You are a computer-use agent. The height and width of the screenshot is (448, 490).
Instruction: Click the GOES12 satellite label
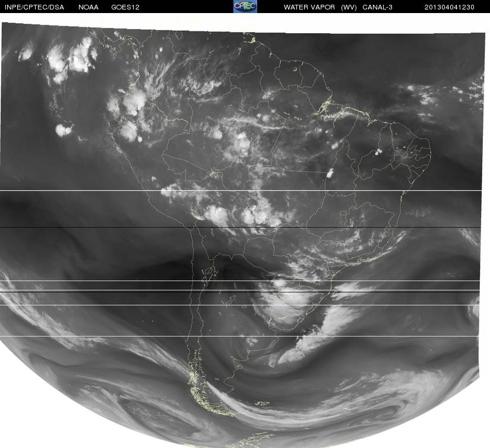click(x=125, y=7)
